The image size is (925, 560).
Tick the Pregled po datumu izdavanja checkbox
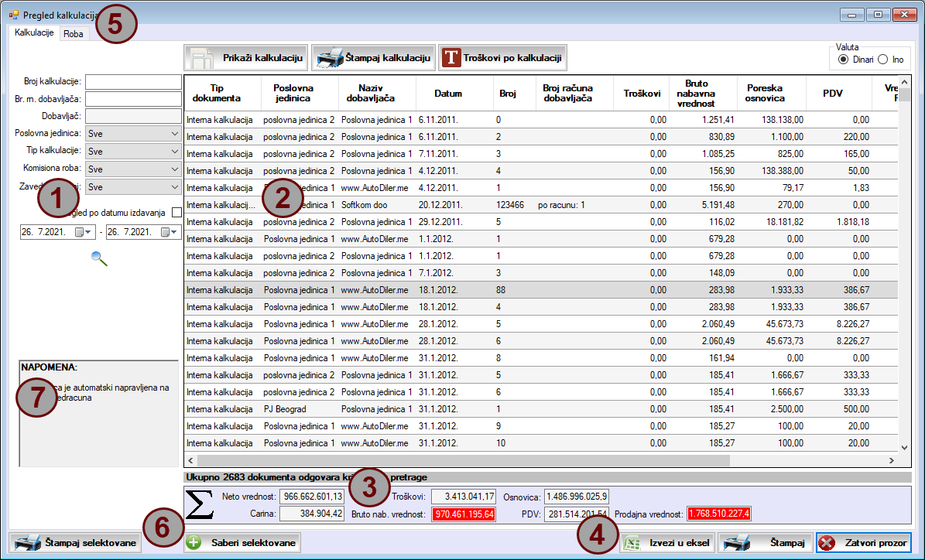(x=176, y=212)
